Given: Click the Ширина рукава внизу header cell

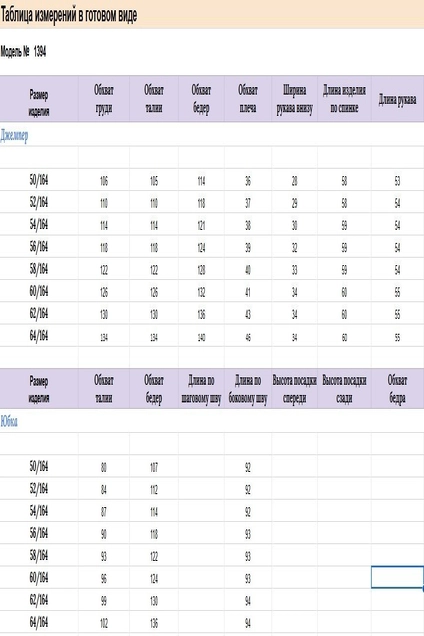Looking at the screenshot, I should point(295,99).
